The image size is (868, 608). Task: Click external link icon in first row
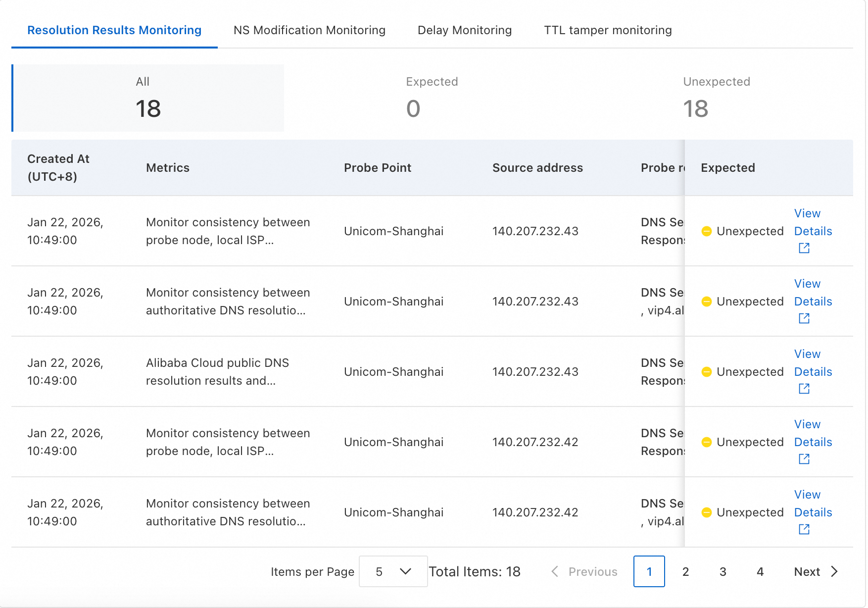coord(804,248)
